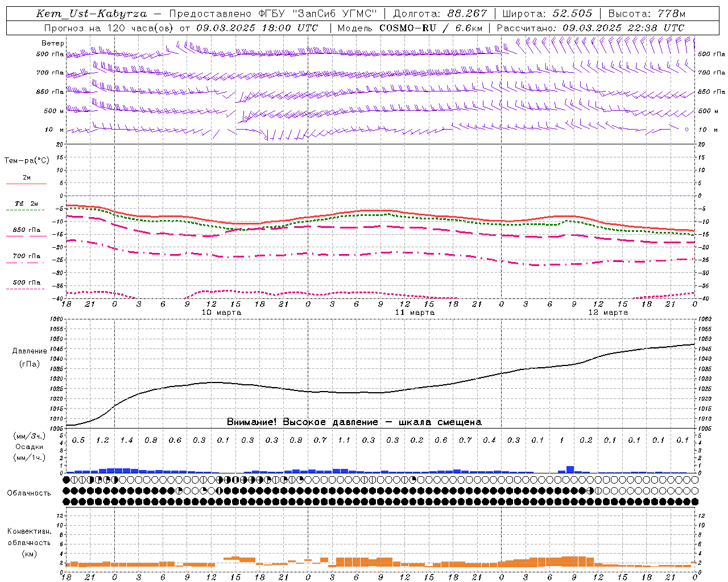Viewport: 728px width, 582px height.
Task: Select the 'Широта: 52.505' latitude text
Action: (x=547, y=14)
